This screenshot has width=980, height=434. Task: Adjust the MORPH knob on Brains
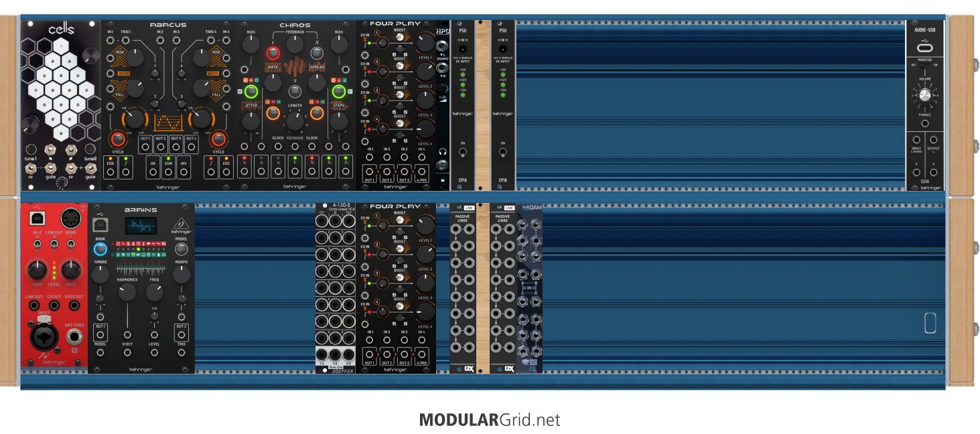[x=181, y=275]
